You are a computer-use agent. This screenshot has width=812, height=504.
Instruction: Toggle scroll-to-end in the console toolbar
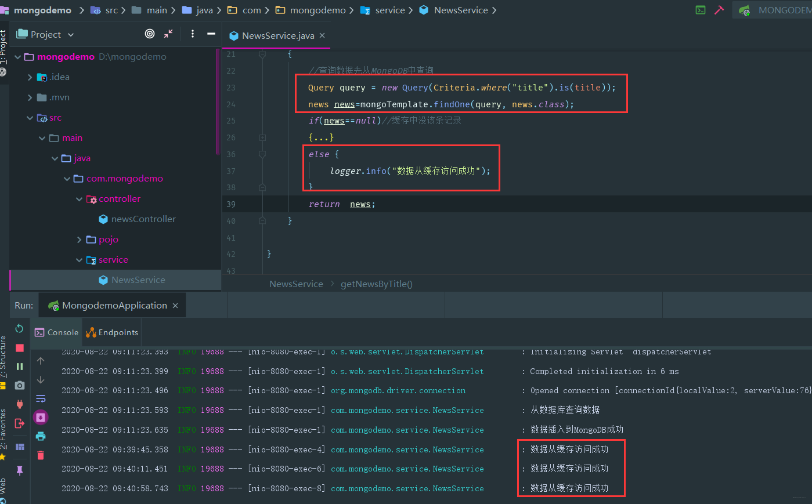pos(41,417)
